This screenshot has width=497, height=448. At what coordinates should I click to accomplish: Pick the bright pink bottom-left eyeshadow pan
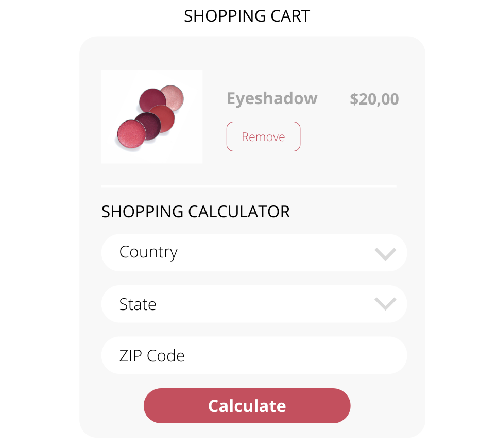[131, 133]
